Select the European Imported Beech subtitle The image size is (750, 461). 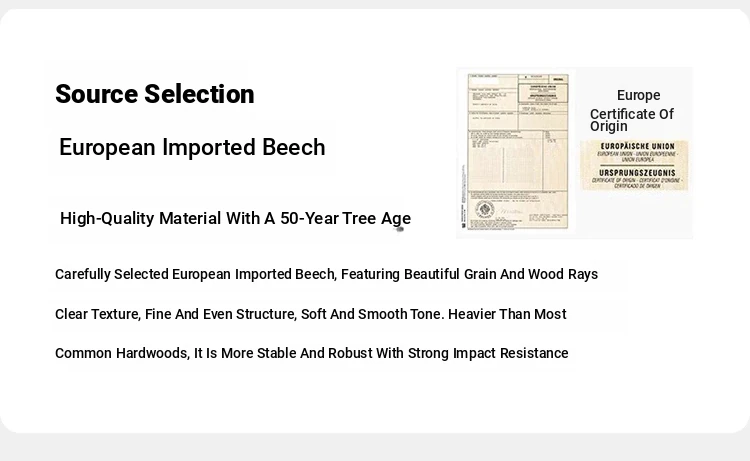tap(192, 147)
